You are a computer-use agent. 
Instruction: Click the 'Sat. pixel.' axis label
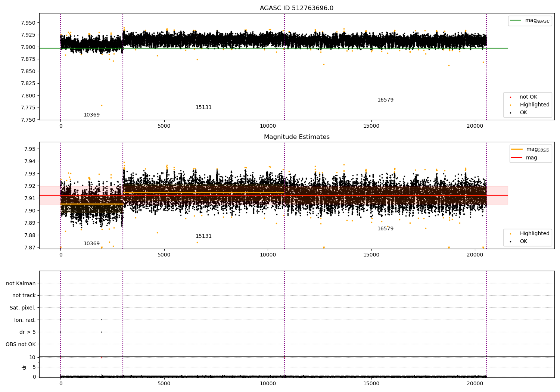[23, 308]
